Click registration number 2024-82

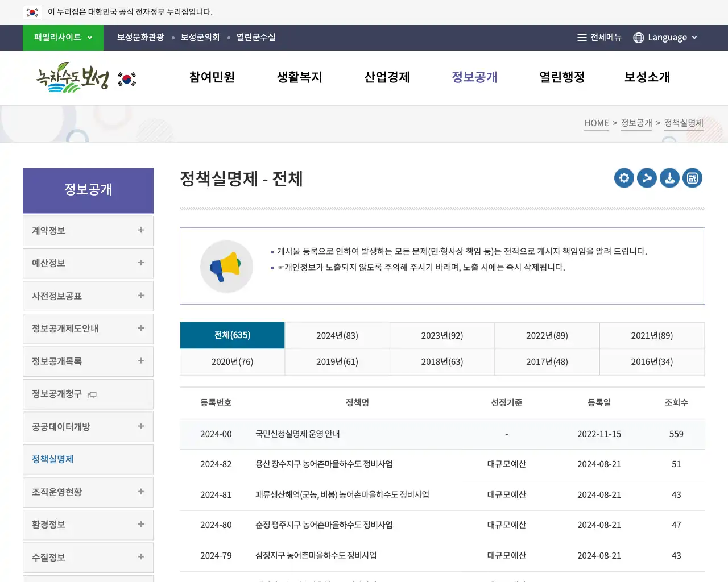pyautogui.click(x=216, y=464)
